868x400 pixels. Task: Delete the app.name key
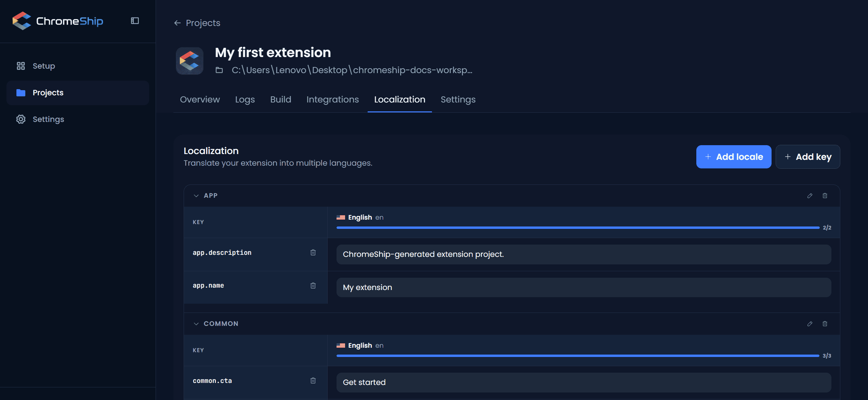[313, 286]
